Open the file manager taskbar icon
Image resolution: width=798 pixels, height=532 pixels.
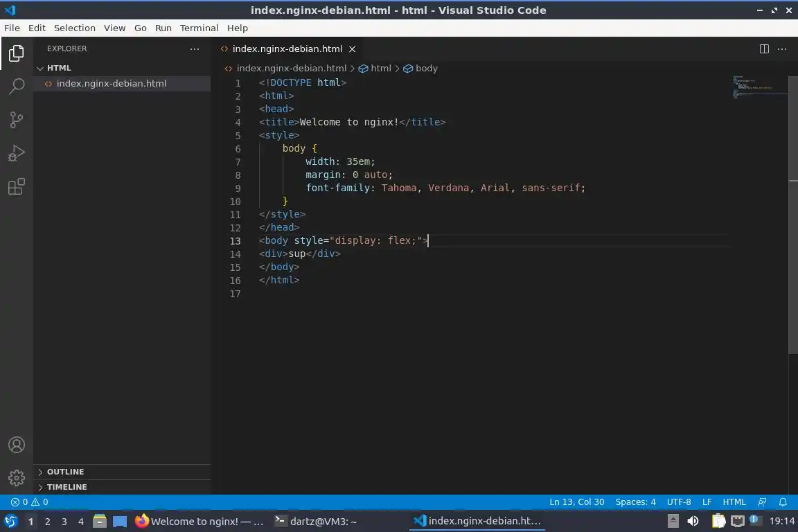coord(100,522)
